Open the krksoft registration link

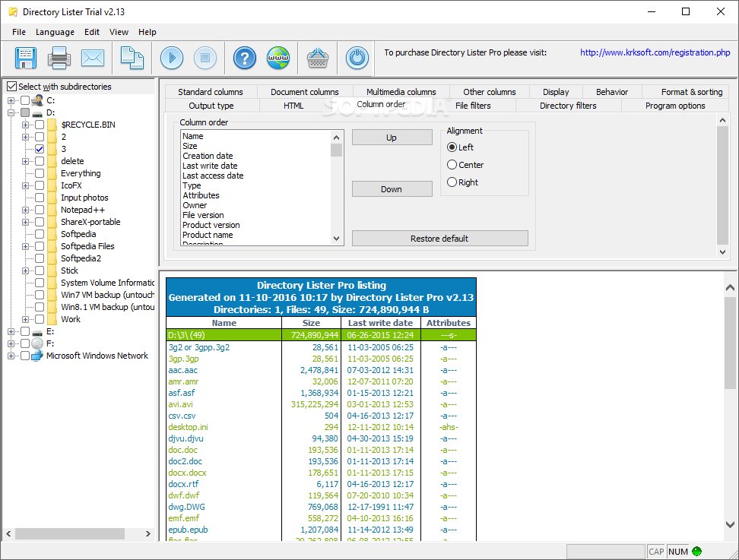click(655, 52)
